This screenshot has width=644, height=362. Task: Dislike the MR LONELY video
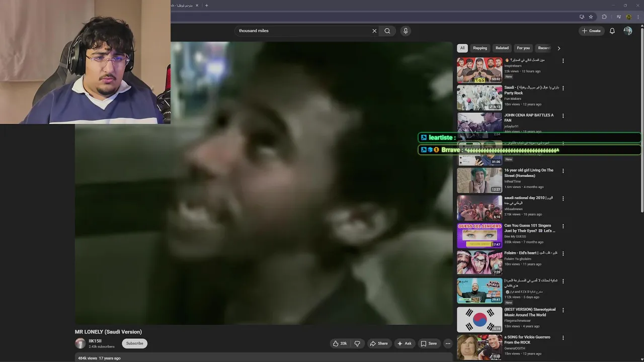point(358,343)
